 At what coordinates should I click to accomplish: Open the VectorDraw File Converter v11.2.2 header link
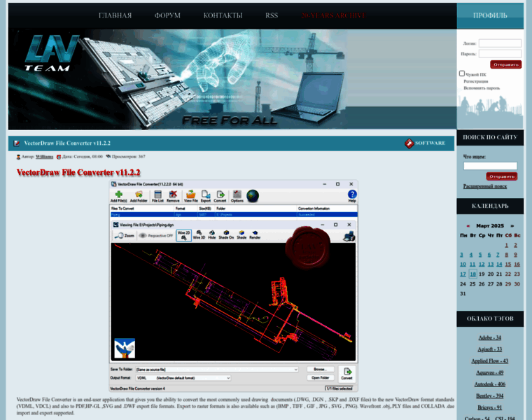(67, 143)
